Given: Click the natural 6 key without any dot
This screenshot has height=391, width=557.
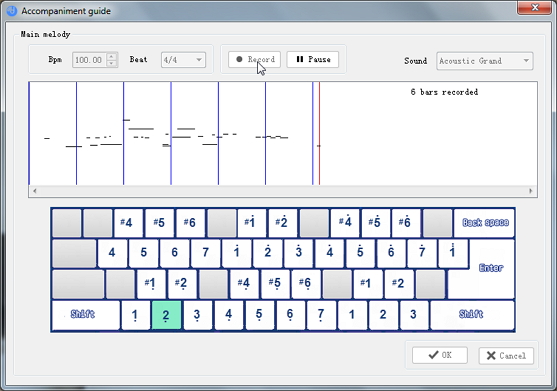Looking at the screenshot, I should 174,254.
